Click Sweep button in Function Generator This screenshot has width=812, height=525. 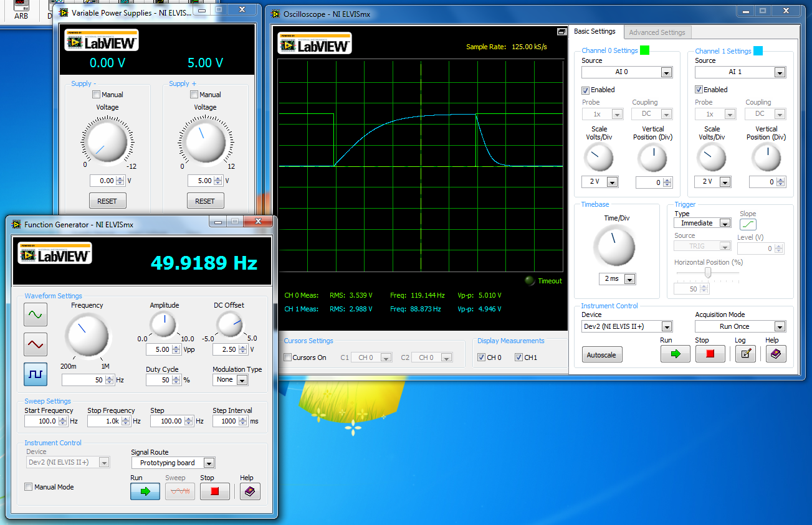tap(180, 491)
